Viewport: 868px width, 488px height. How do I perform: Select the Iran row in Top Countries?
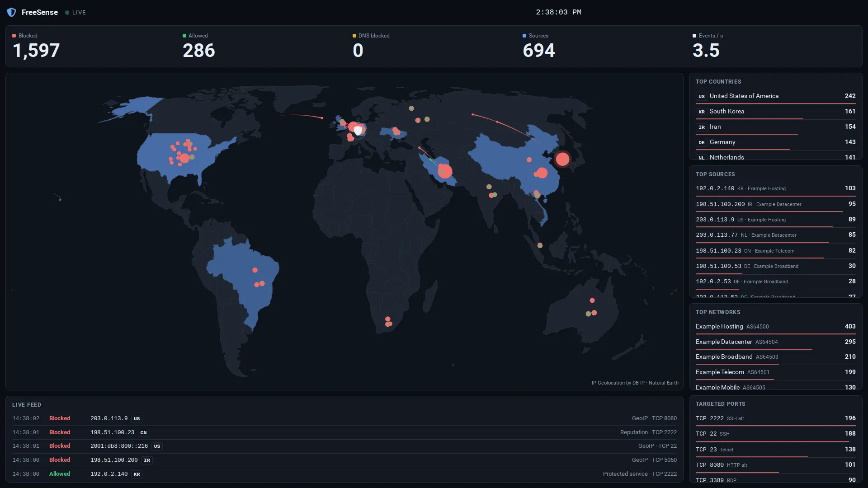coord(776,127)
